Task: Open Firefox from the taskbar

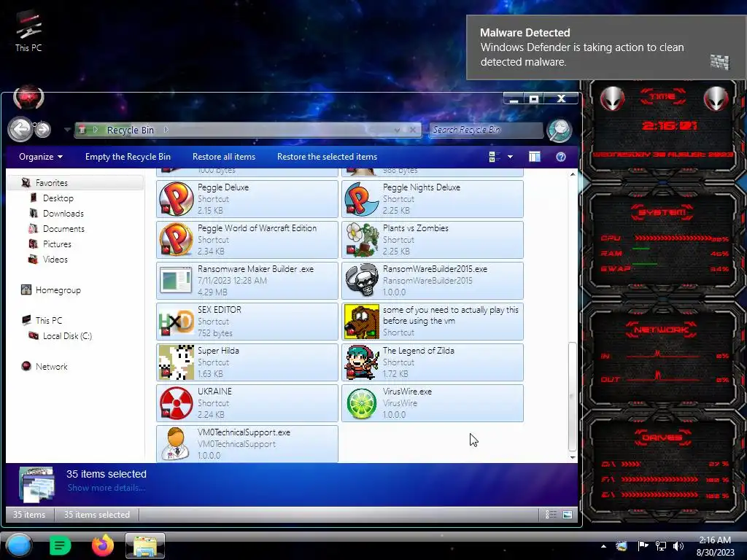Action: pos(103,545)
